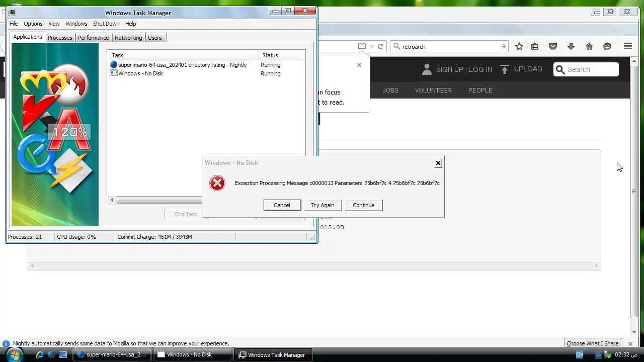Image resolution: width=644 pixels, height=362 pixels.
Task: Click the Show Desktop quick launch icon
Action: point(63,354)
